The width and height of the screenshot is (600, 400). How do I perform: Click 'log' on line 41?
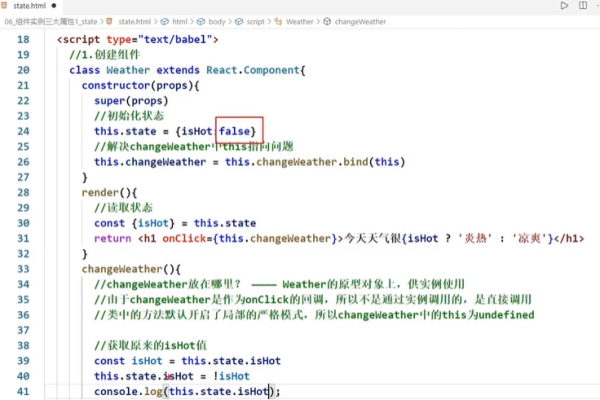[153, 392]
